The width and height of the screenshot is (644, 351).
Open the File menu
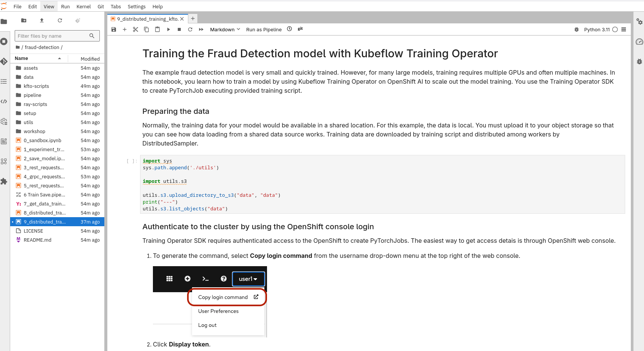18,6
